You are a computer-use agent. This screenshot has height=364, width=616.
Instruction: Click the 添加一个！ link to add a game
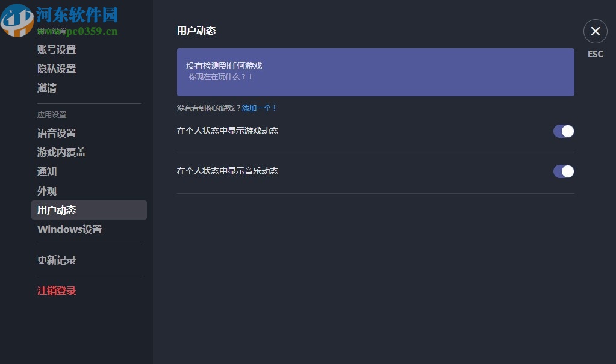260,108
